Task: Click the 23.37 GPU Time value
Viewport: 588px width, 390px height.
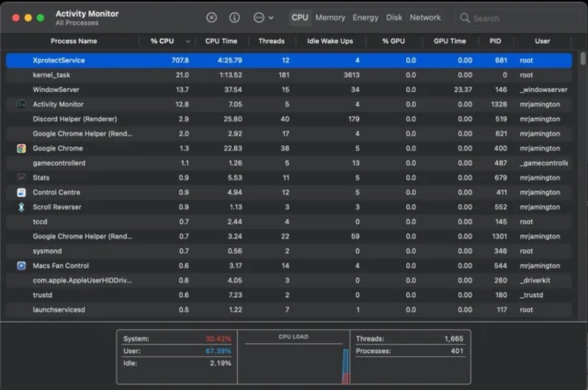Action: tap(463, 90)
